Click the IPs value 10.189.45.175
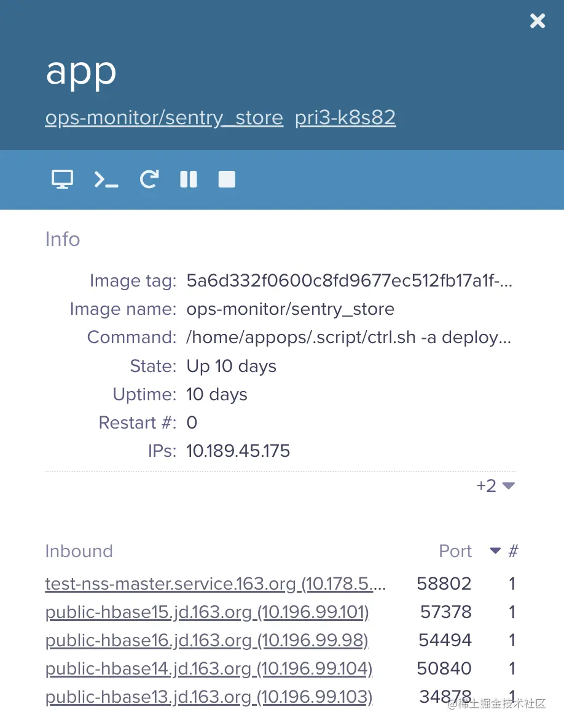 (x=238, y=451)
